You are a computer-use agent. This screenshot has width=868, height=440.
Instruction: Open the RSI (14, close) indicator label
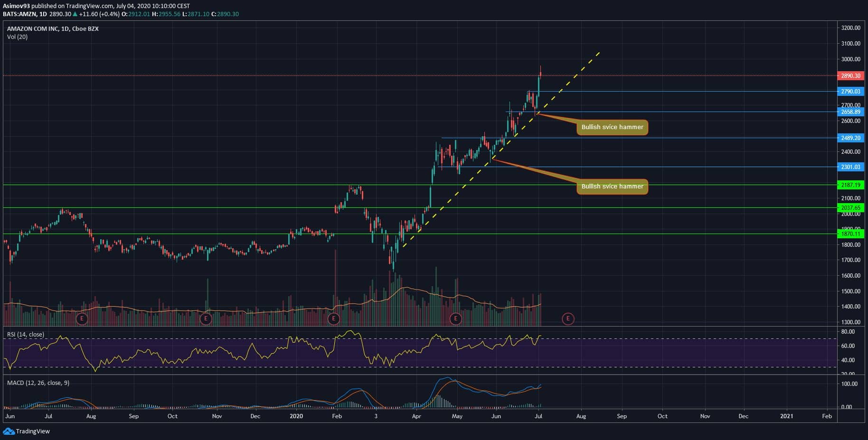click(26, 335)
